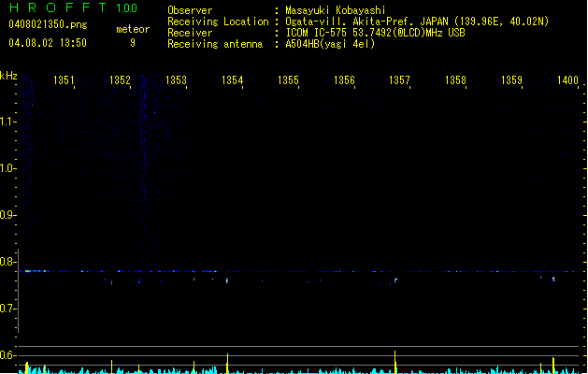The width and height of the screenshot is (588, 374).
Task: Click the 1353 time axis marker
Action: (176, 80)
